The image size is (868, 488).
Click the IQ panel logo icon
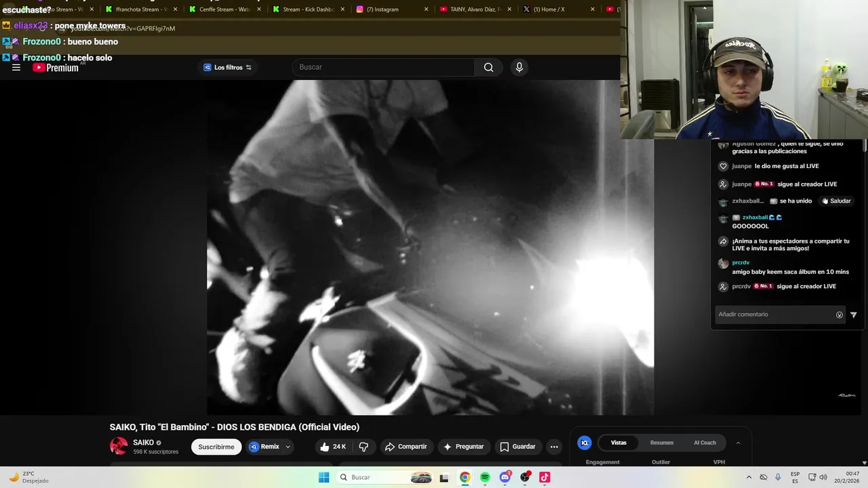click(x=585, y=443)
